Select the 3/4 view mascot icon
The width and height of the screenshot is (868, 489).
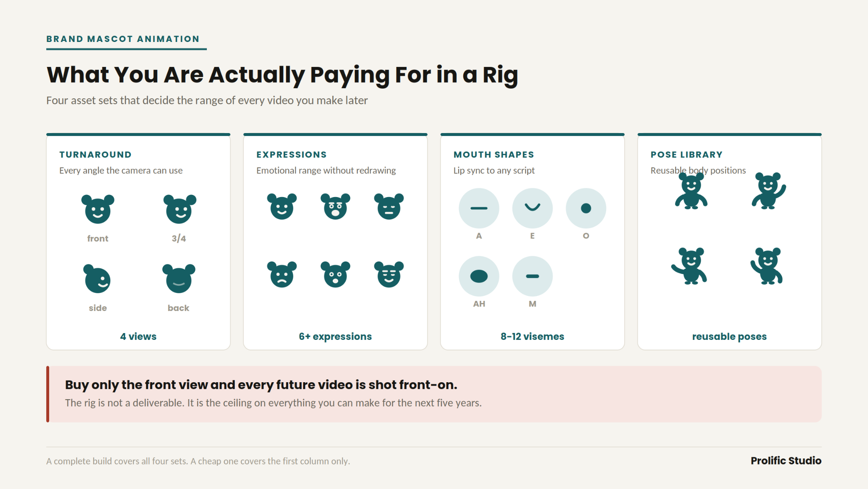180,209
